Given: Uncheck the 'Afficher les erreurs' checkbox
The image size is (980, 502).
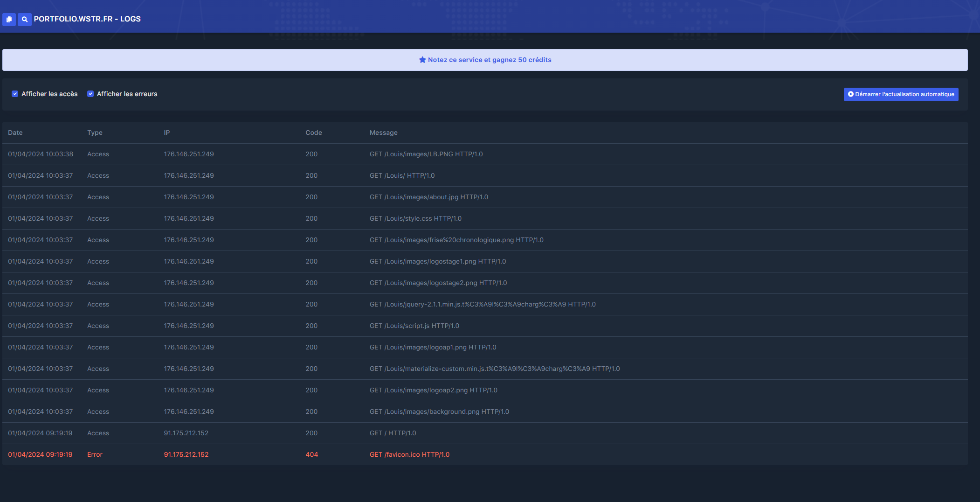Looking at the screenshot, I should [x=90, y=94].
